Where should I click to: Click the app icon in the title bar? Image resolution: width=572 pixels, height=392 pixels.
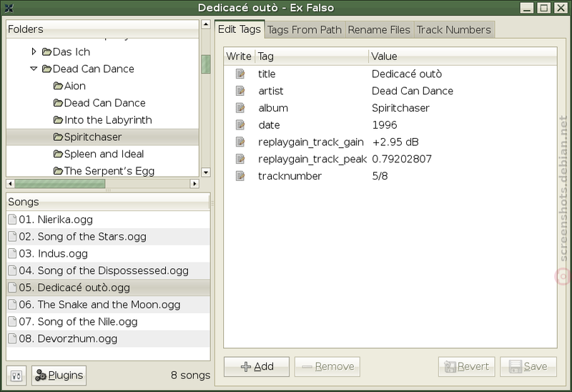point(9,8)
